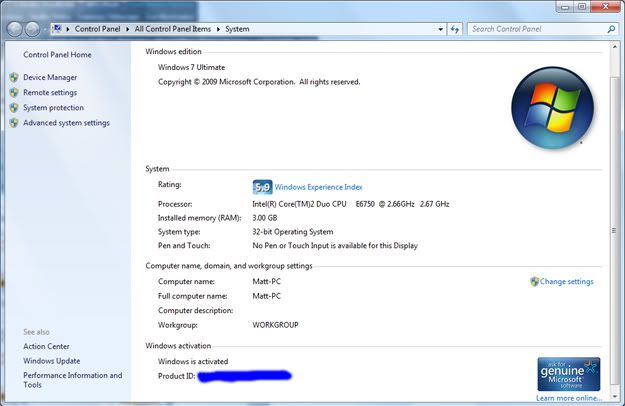This screenshot has width=625, height=406.
Task: Select the Control Panel breadcrumb
Action: tap(97, 29)
